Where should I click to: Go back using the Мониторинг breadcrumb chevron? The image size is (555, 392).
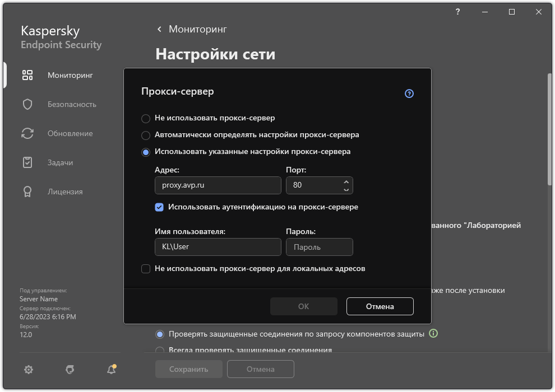[159, 29]
